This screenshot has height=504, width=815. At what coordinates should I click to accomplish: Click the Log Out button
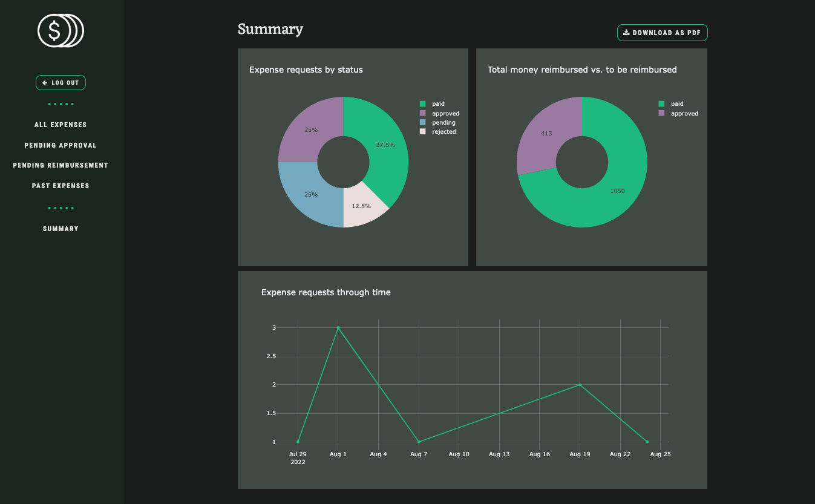tap(61, 82)
